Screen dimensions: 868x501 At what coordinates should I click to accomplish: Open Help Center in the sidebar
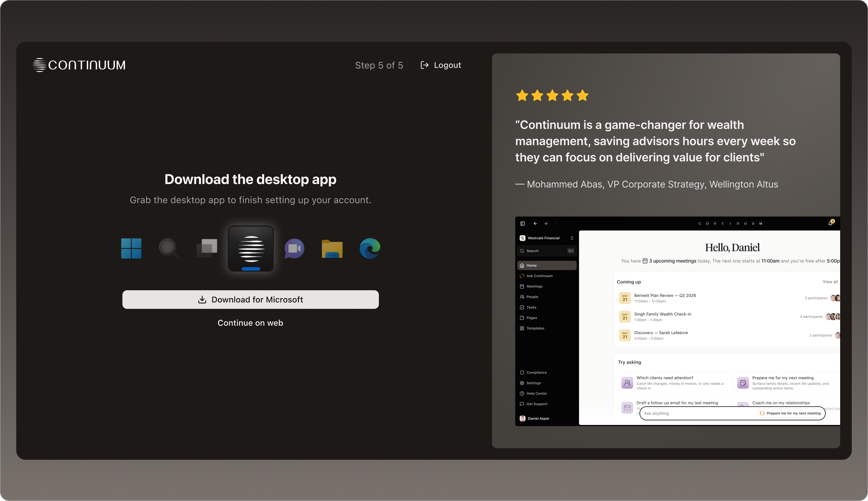547,394
